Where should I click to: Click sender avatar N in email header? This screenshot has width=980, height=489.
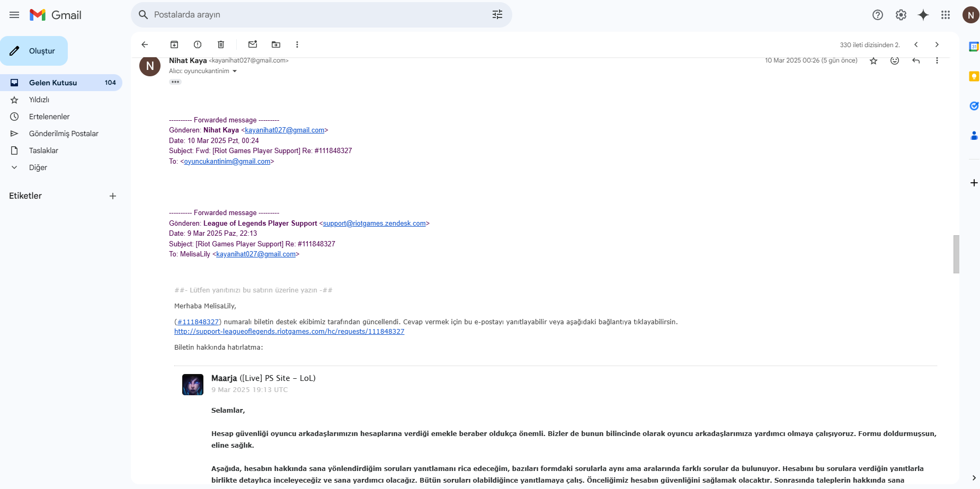pos(150,66)
